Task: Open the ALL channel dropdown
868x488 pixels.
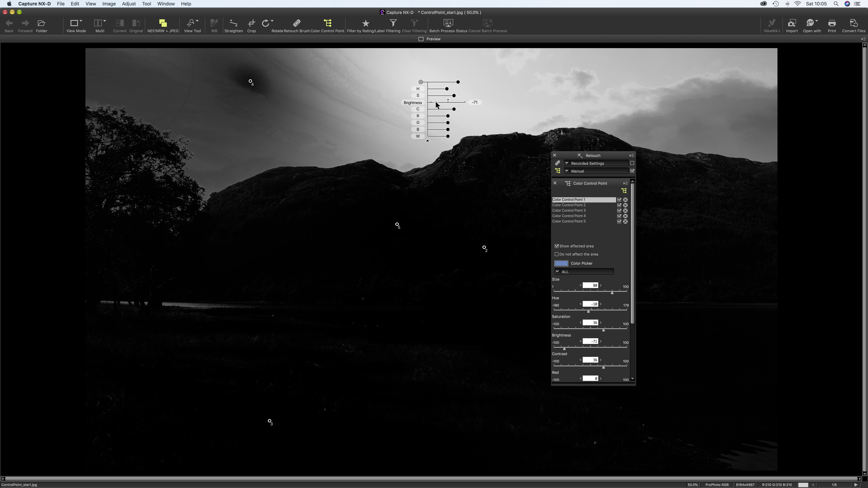Action: pyautogui.click(x=584, y=271)
